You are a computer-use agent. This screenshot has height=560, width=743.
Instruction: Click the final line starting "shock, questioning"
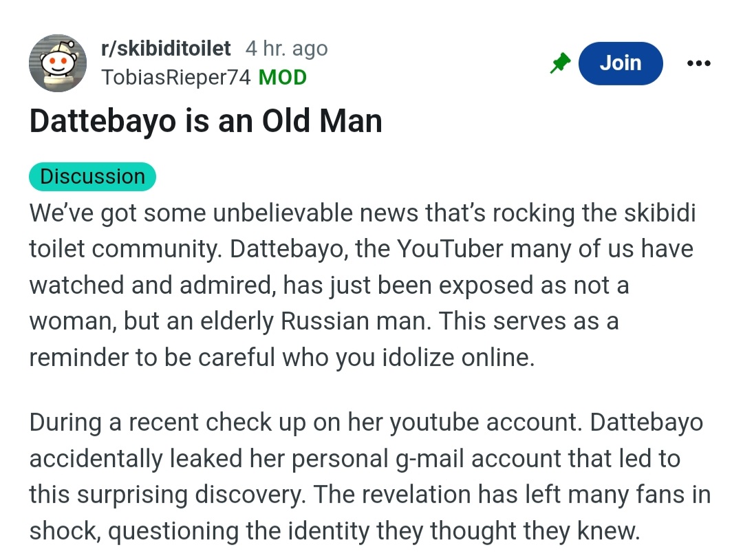pos(334,531)
